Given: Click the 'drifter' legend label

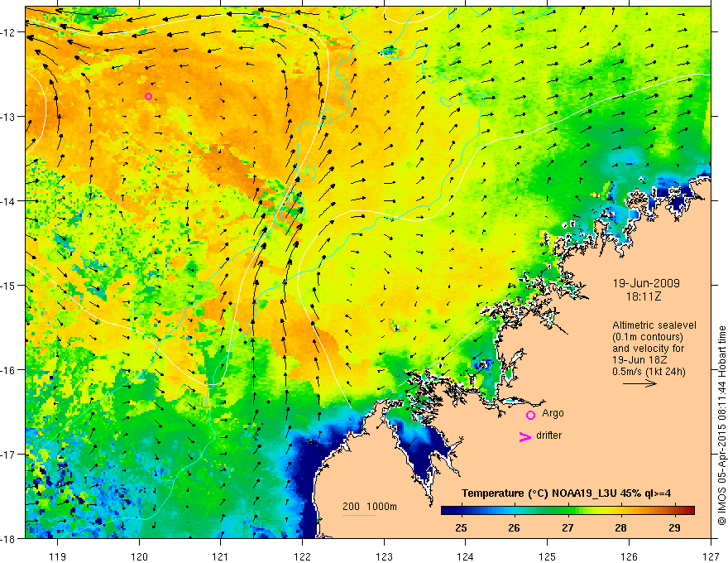Looking at the screenshot, I should [548, 435].
